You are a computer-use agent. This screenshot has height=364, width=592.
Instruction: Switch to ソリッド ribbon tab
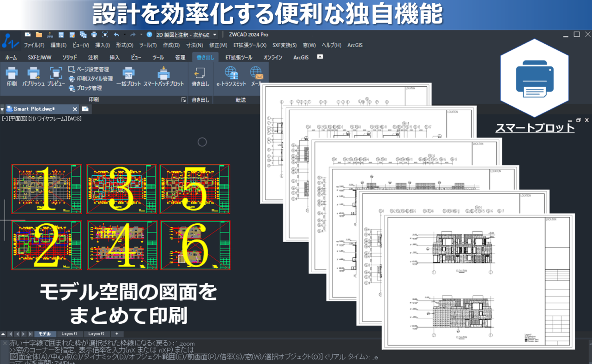pyautogui.click(x=70, y=57)
